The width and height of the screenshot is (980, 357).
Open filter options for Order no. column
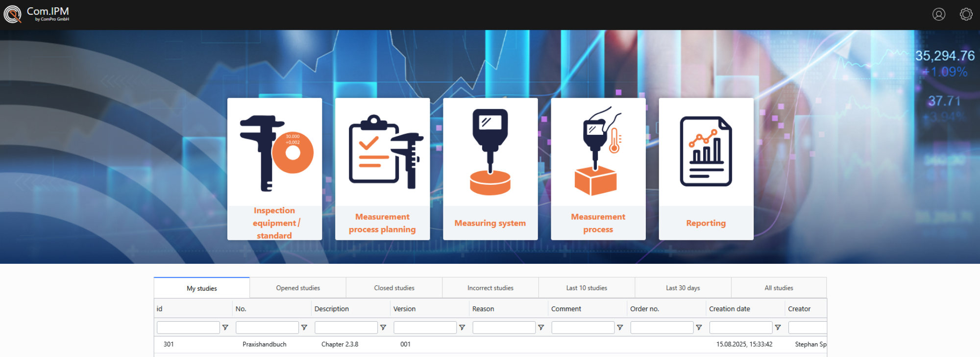tap(699, 328)
